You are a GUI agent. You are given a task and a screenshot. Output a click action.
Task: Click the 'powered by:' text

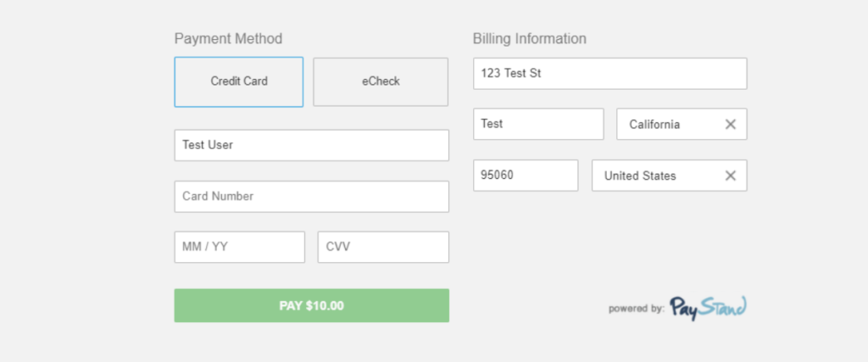(636, 309)
